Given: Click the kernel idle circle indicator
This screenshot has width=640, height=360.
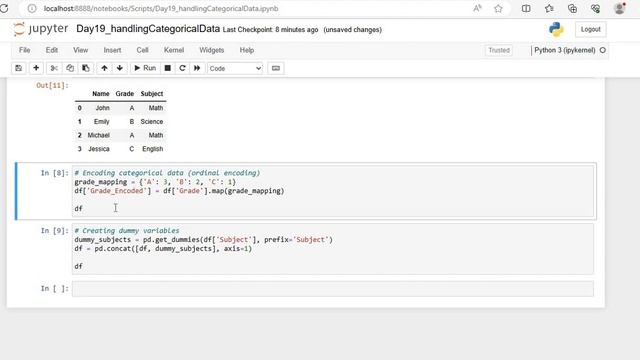Looking at the screenshot, I should coord(602,50).
